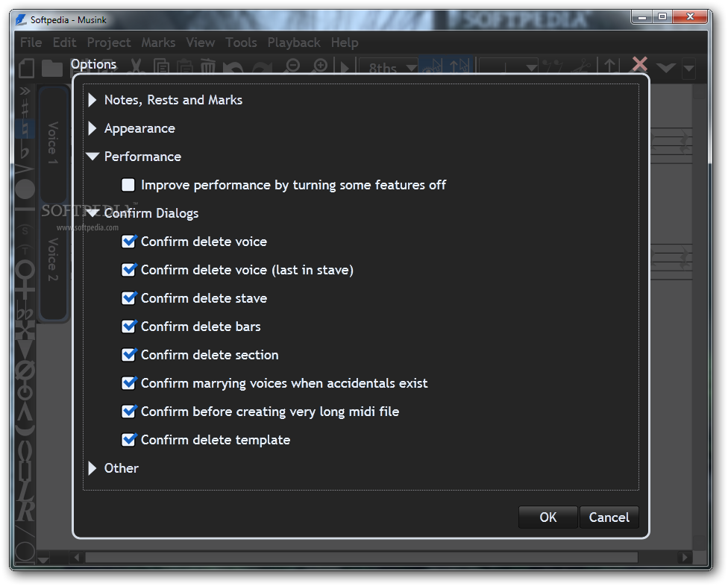Open the 8ths note length dropdown
The width and height of the screenshot is (728, 586).
(x=388, y=67)
